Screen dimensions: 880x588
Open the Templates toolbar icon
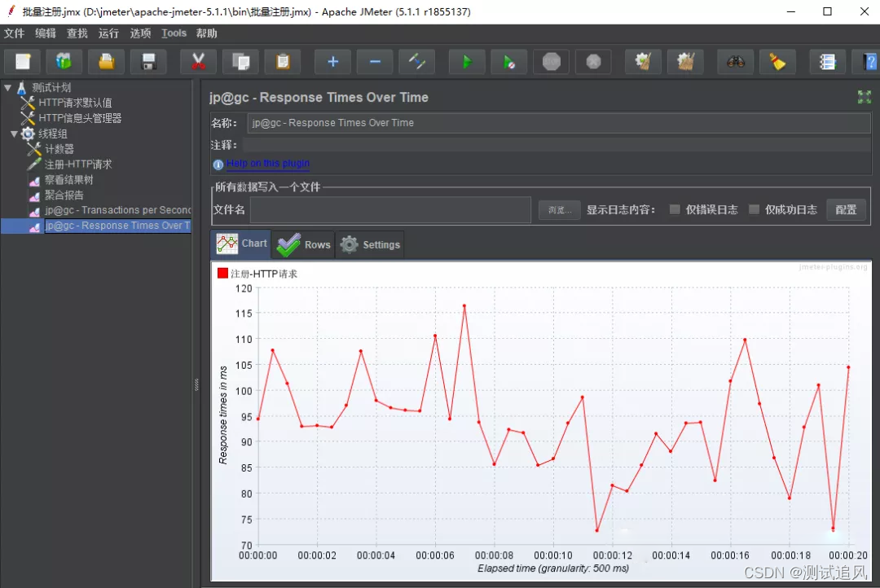pos(64,62)
